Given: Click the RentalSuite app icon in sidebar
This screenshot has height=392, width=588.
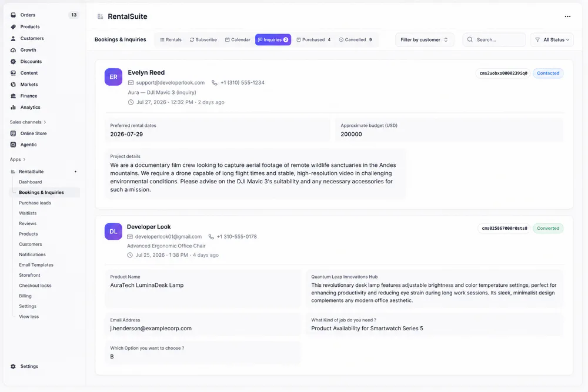Looking at the screenshot, I should point(13,172).
